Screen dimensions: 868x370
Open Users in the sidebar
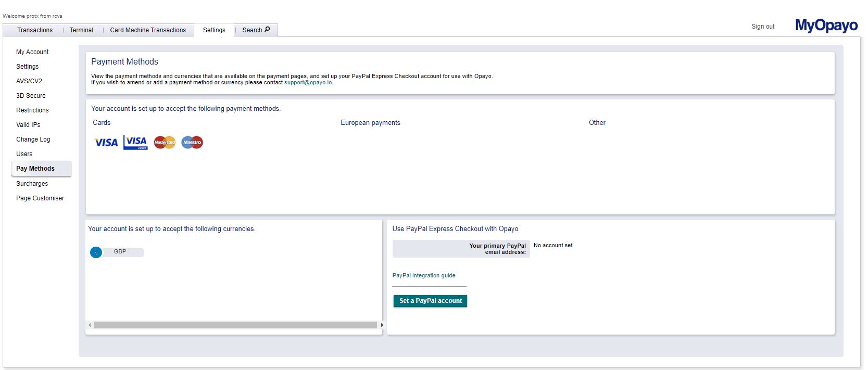[x=24, y=154]
